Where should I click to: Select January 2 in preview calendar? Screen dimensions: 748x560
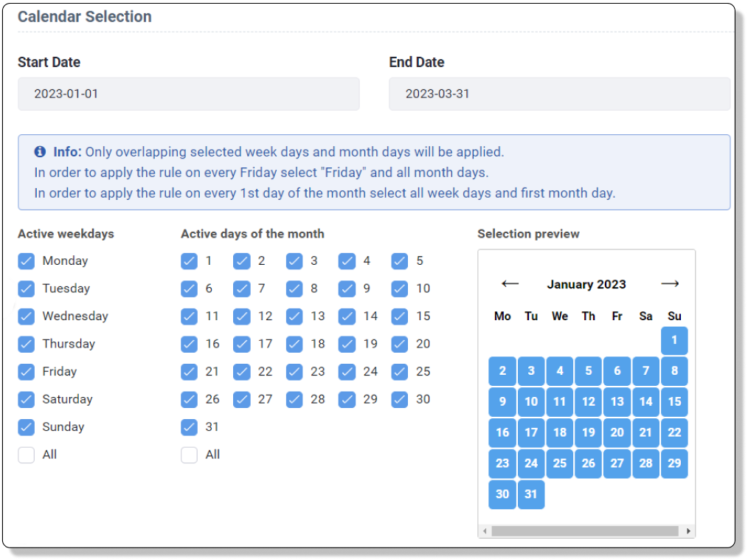502,370
